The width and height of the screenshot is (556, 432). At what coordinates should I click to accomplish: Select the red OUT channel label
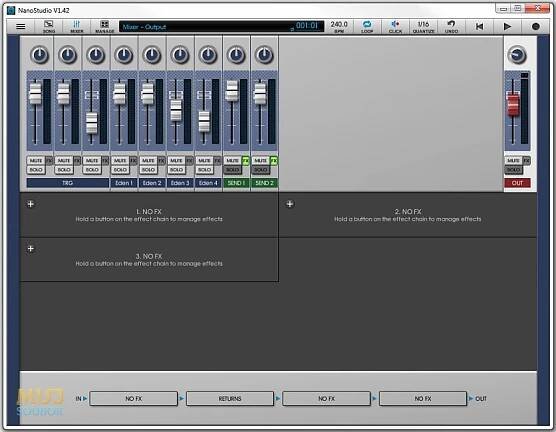pos(517,183)
